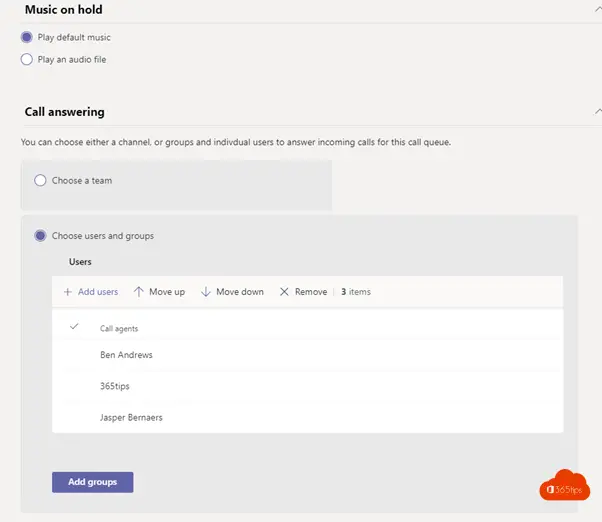
Task: Select the Jasper Bernaers user row
Action: click(x=308, y=418)
